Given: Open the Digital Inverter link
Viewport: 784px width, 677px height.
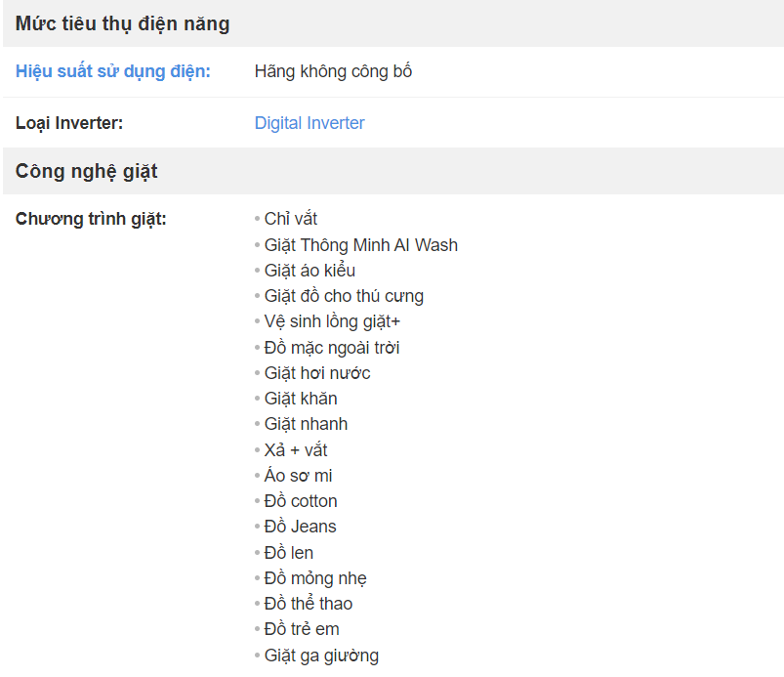Looking at the screenshot, I should tap(309, 123).
